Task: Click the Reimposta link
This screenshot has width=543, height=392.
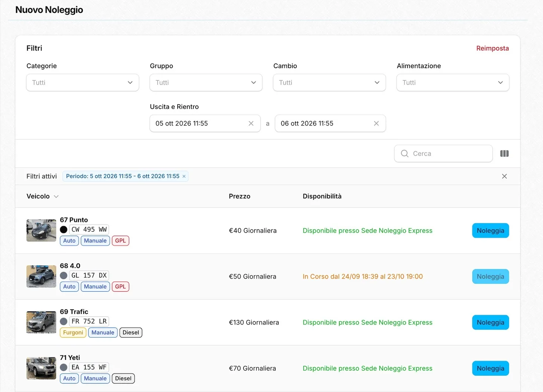Action: point(492,48)
